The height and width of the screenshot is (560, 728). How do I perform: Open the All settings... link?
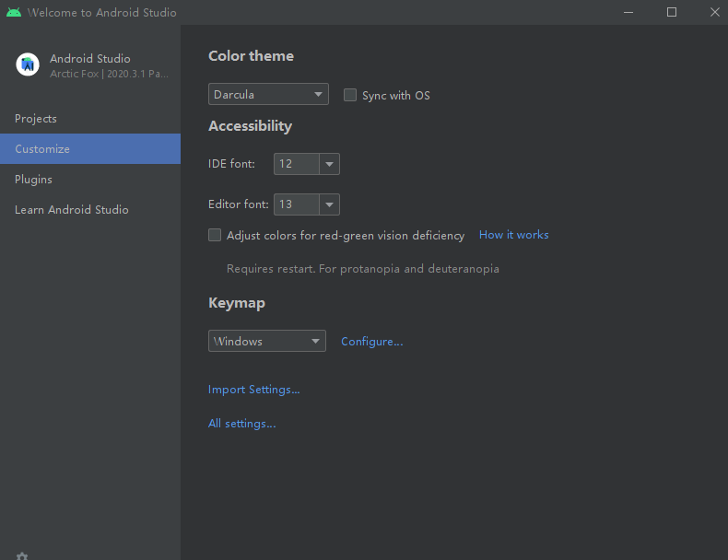(x=241, y=423)
